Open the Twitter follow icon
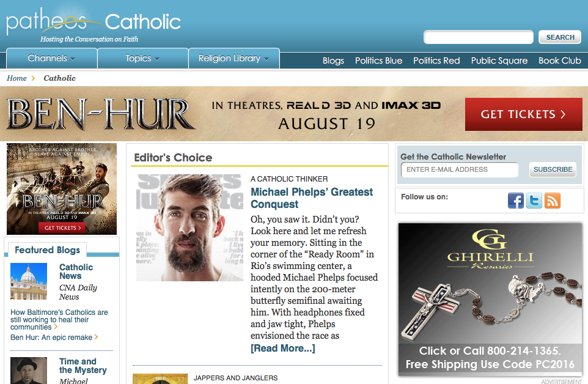This screenshot has height=384, width=588. pyautogui.click(x=534, y=201)
